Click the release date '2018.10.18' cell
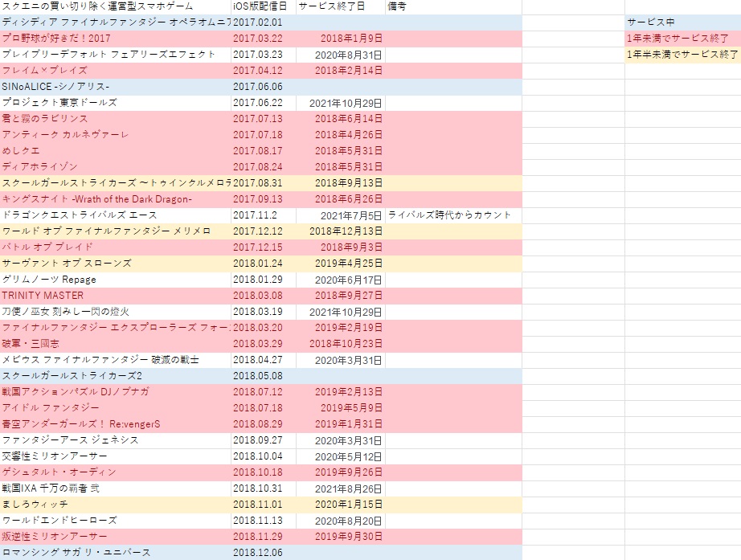Image resolution: width=741 pixels, height=560 pixels. pyautogui.click(x=264, y=472)
